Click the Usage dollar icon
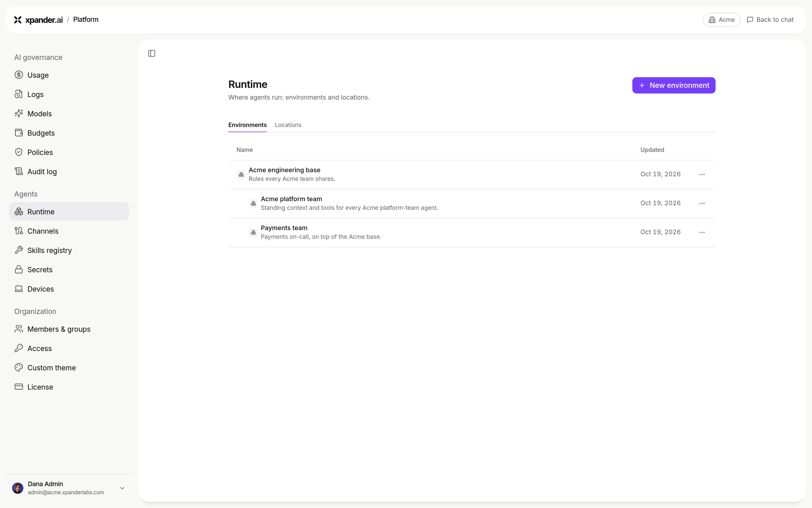The image size is (812, 508). point(19,75)
